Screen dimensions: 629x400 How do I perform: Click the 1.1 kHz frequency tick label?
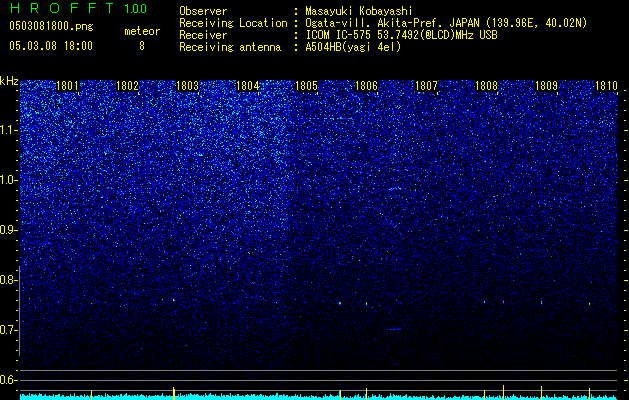9,130
